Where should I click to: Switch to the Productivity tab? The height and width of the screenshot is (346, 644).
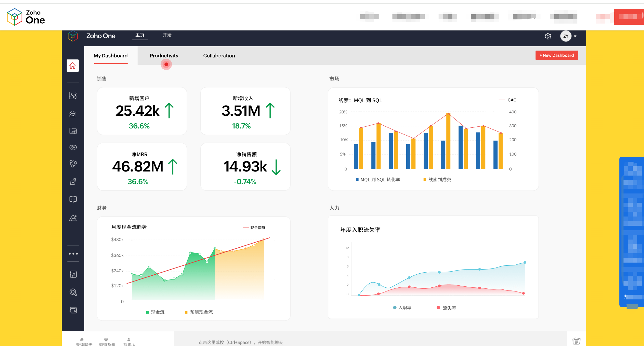pyautogui.click(x=164, y=56)
